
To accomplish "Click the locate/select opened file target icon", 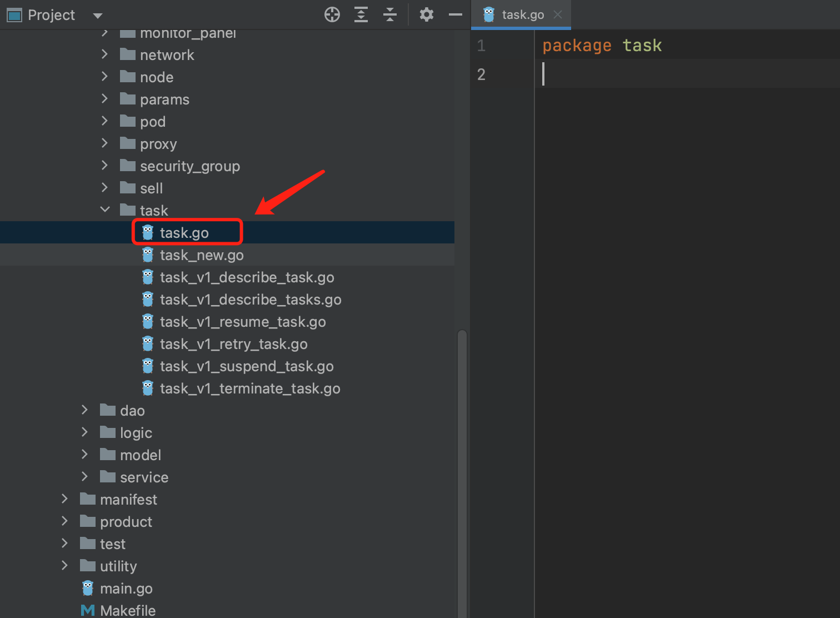I will pos(332,15).
